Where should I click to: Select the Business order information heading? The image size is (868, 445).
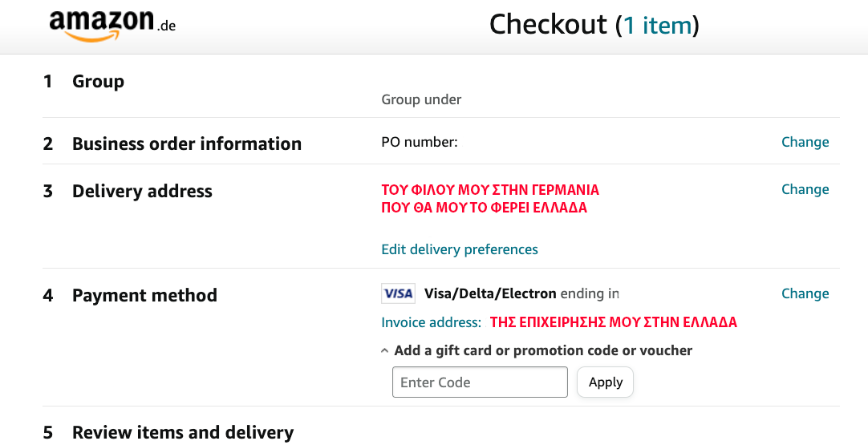(187, 144)
